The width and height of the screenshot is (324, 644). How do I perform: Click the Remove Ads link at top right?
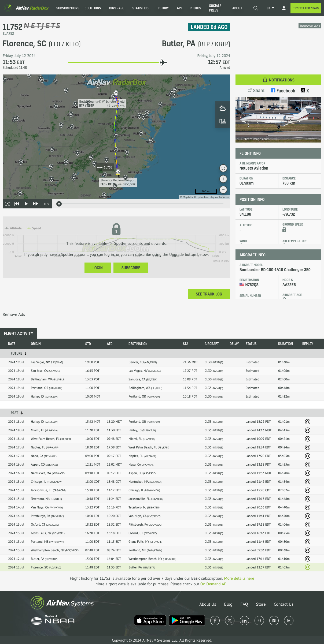pos(310,26)
